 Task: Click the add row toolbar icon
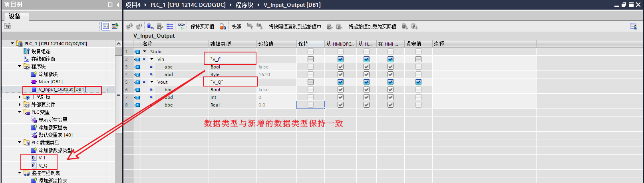point(139,26)
